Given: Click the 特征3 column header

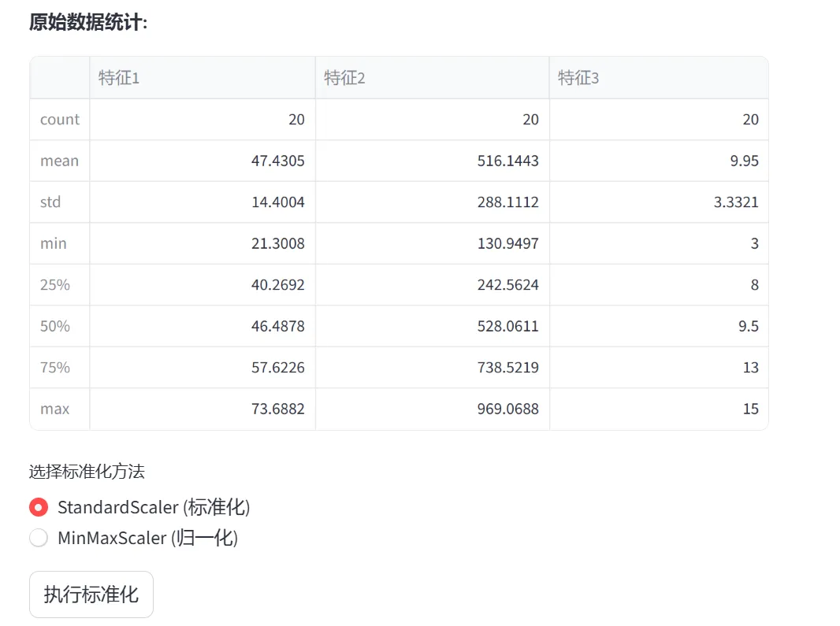Looking at the screenshot, I should coord(658,78).
